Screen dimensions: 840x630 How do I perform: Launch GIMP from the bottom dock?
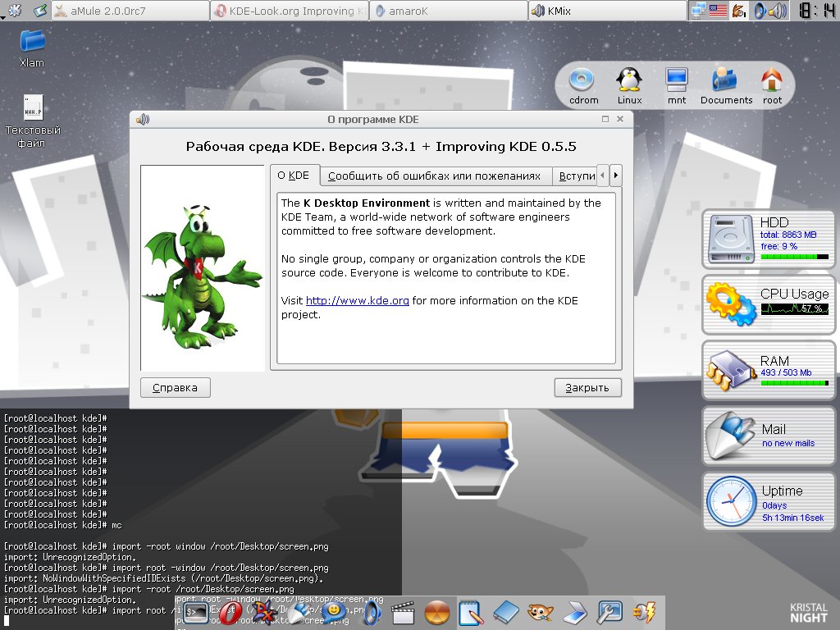click(x=540, y=612)
